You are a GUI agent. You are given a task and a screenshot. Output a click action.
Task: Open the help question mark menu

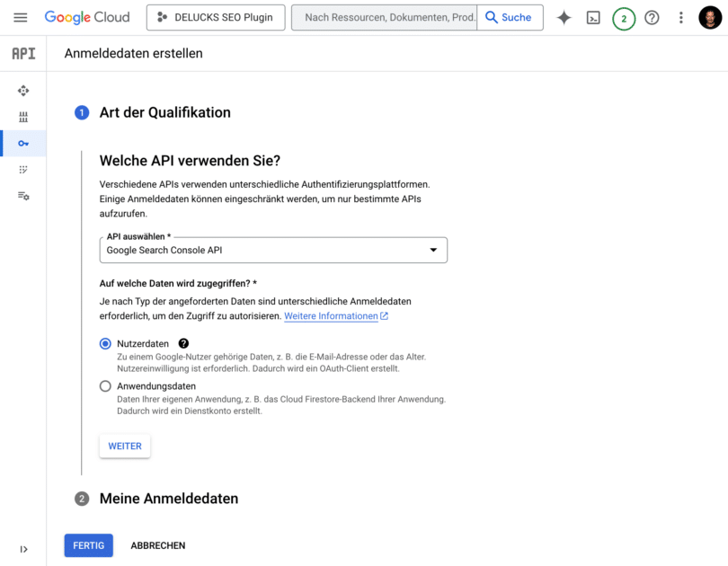click(652, 18)
